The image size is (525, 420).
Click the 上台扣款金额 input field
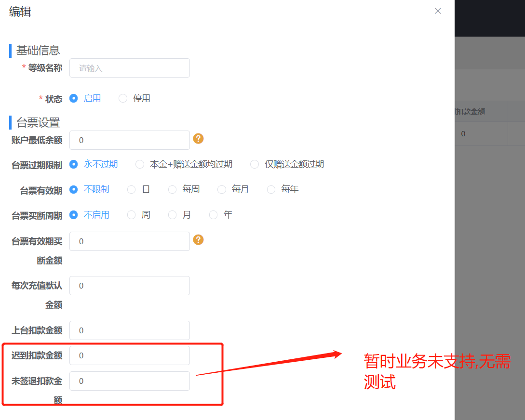point(130,330)
